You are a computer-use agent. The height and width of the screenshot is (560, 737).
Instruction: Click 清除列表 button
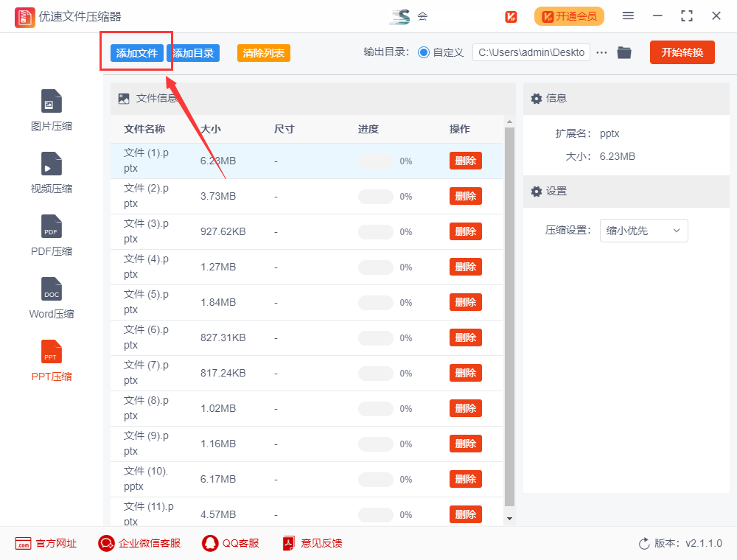click(264, 53)
